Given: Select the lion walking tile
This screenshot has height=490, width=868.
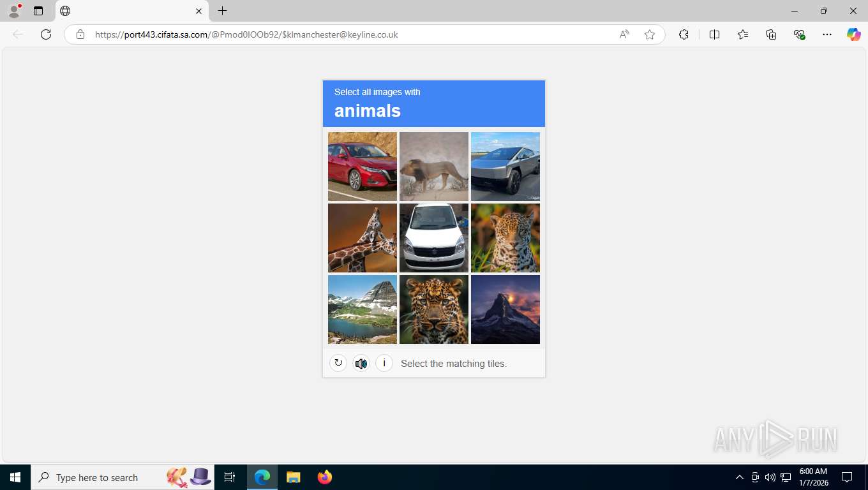Looking at the screenshot, I should pyautogui.click(x=434, y=167).
